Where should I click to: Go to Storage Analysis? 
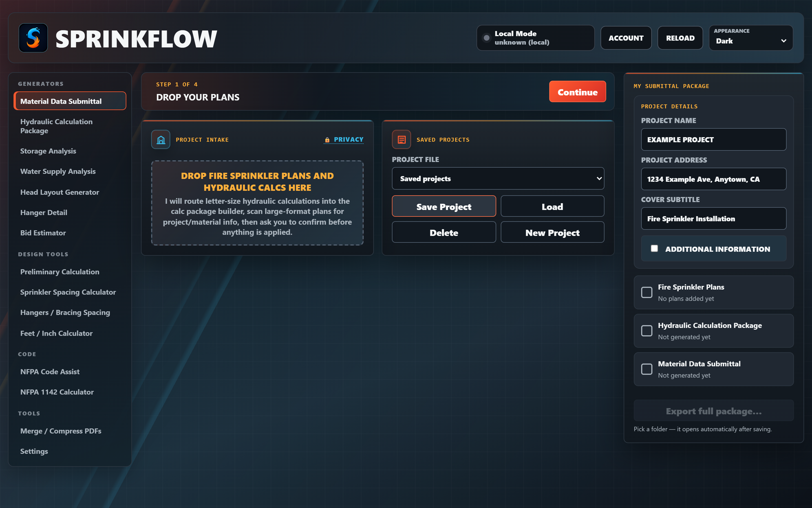click(x=70, y=151)
